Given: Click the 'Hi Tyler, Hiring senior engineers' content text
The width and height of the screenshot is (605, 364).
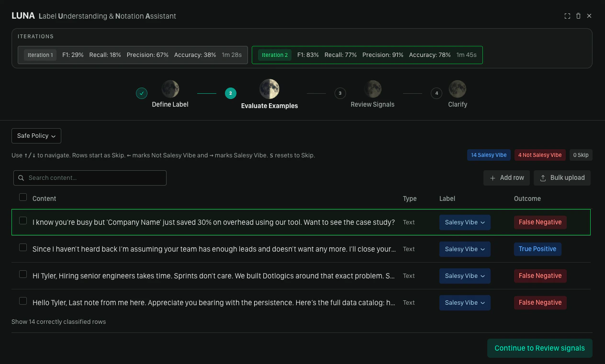Looking at the screenshot, I should (214, 276).
